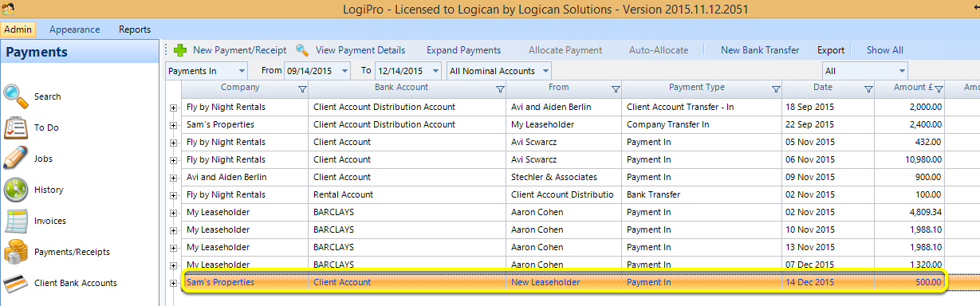Expand the 07 Dec 2015 payment row
Viewport: 980px width, 306px height.
[173, 265]
